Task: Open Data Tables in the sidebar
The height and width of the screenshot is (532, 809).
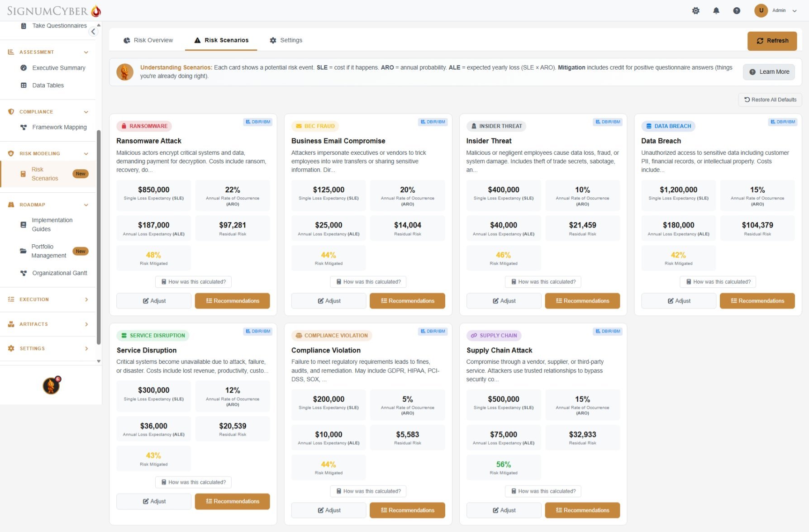Action: (x=48, y=85)
